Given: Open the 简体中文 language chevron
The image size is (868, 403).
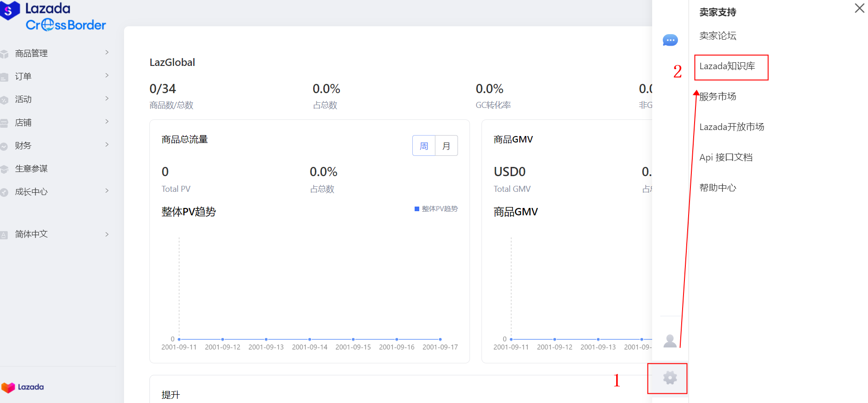Looking at the screenshot, I should [107, 234].
